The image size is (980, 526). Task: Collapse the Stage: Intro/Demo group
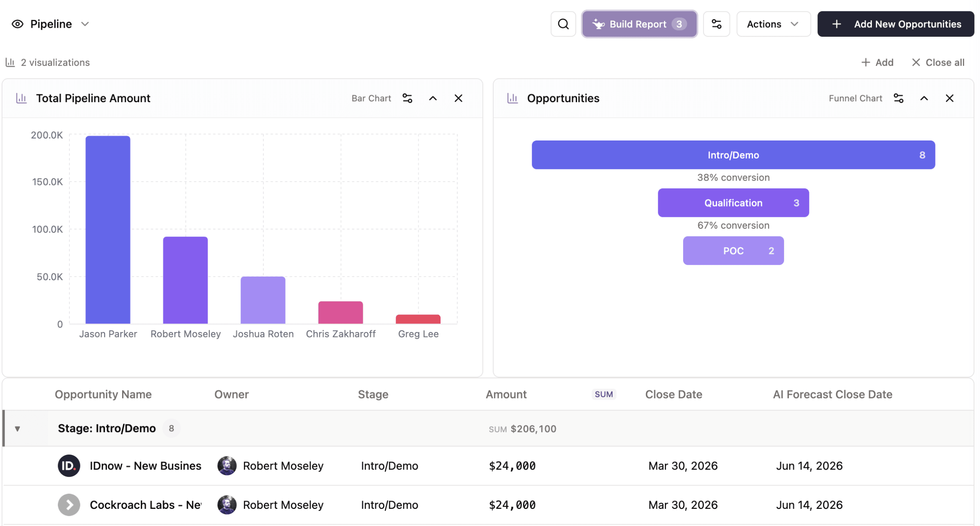point(18,429)
